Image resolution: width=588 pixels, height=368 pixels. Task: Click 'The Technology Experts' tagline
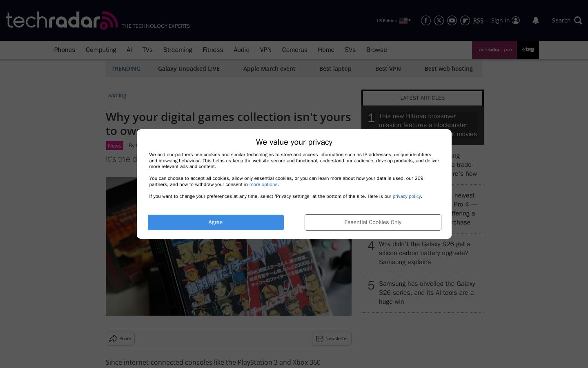pos(156,26)
